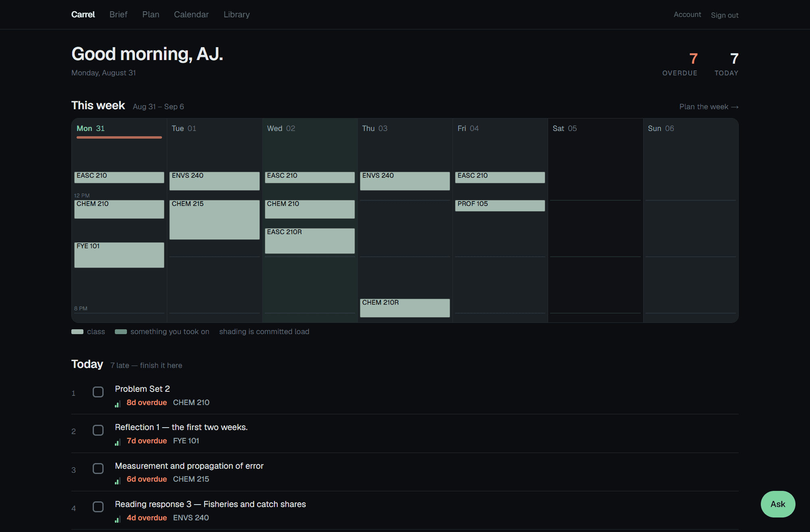Select the CHEM 215 block on Tuesday

pyautogui.click(x=214, y=220)
